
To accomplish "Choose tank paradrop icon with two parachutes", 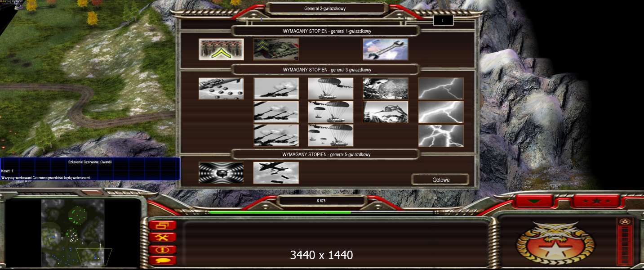I will [x=331, y=112].
